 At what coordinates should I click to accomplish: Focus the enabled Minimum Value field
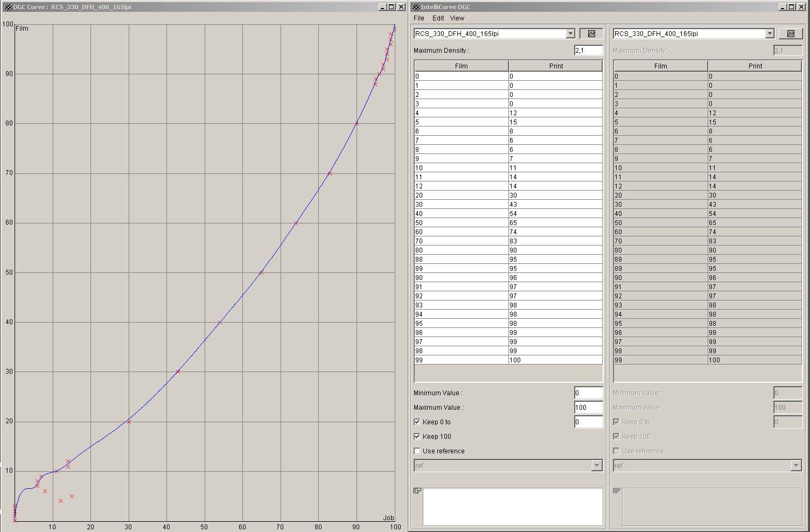(589, 393)
